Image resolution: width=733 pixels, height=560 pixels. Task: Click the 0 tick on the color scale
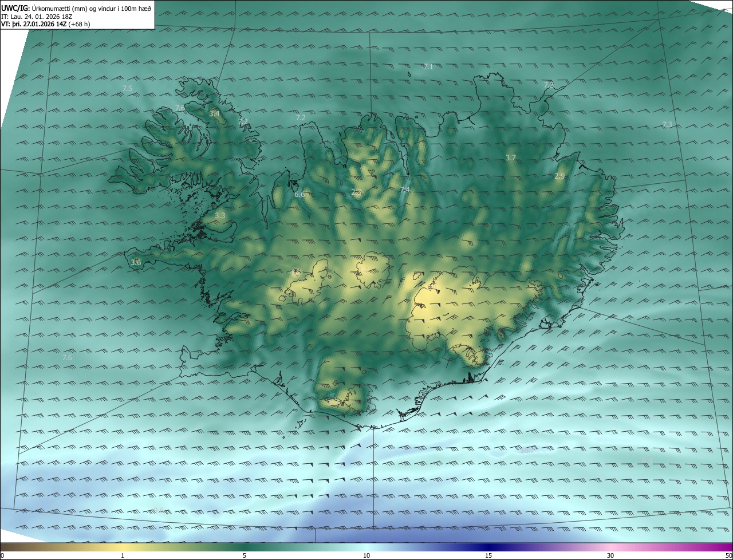pyautogui.click(x=2, y=555)
